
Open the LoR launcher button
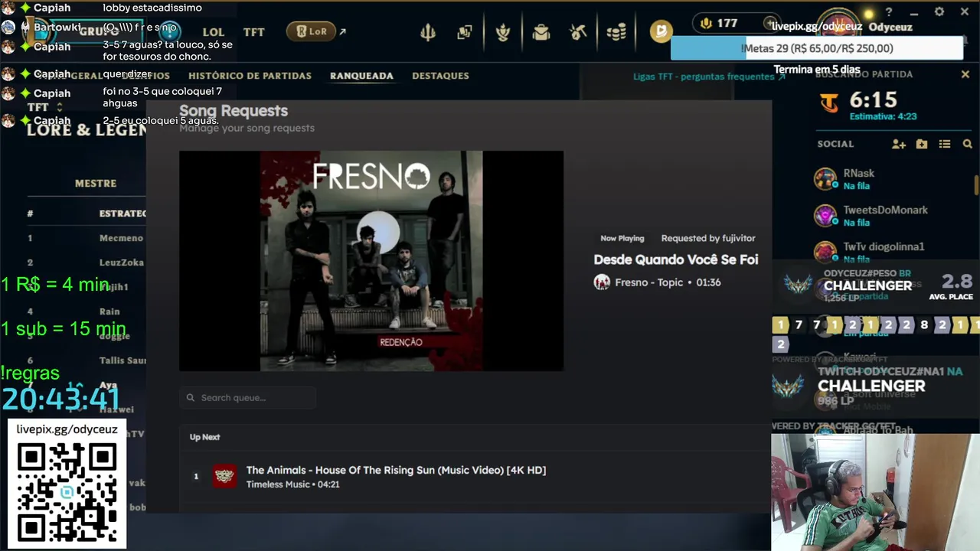pos(312,31)
